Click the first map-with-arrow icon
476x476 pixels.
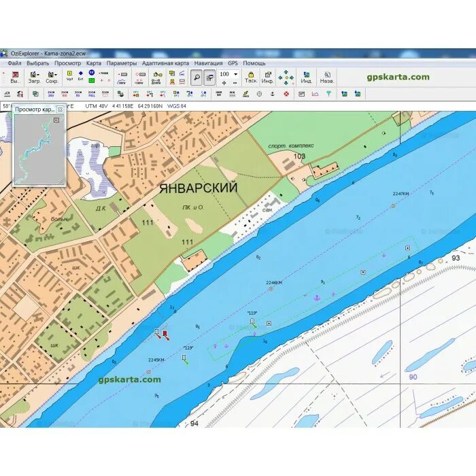[x=344, y=94]
